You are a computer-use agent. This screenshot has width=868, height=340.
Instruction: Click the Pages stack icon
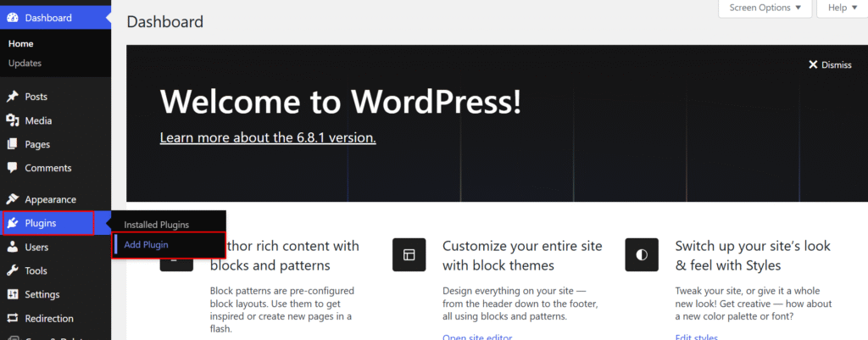click(12, 144)
